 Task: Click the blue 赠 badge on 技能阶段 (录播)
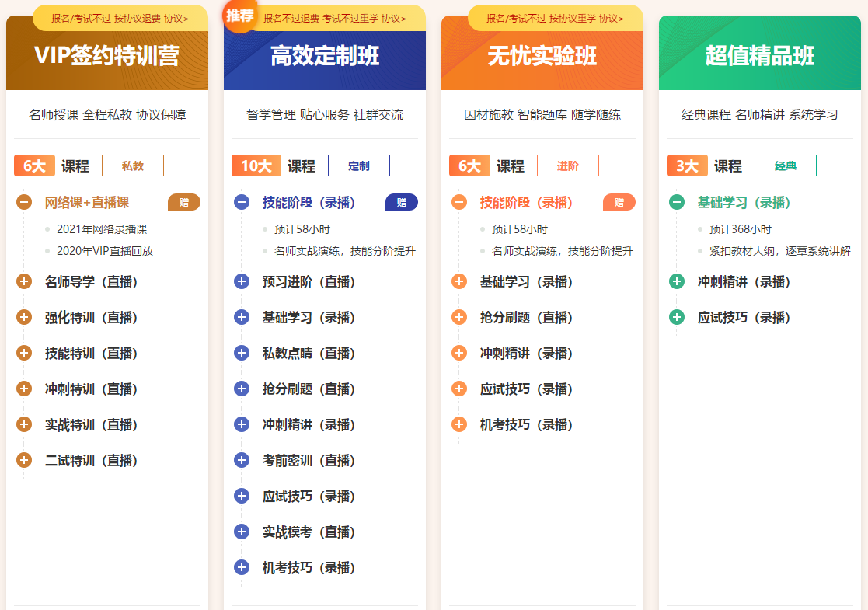click(401, 201)
